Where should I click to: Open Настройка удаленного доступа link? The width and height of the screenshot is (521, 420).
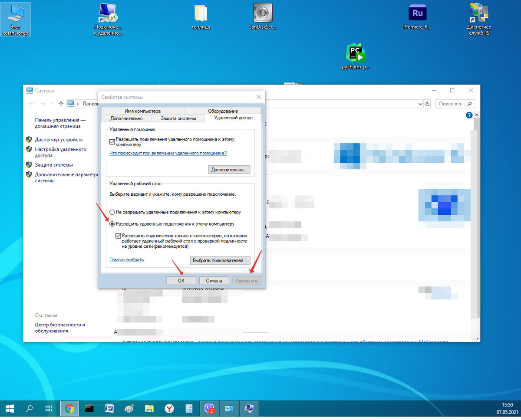tap(60, 152)
